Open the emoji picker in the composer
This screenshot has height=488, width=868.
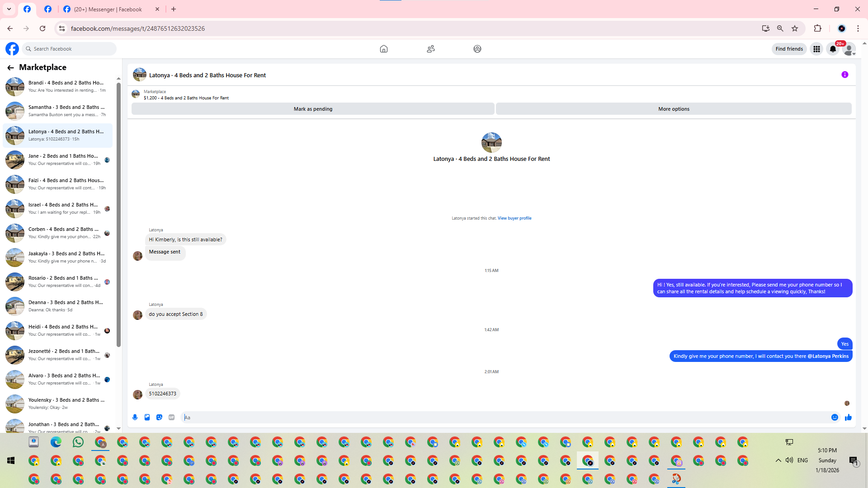coord(835,418)
